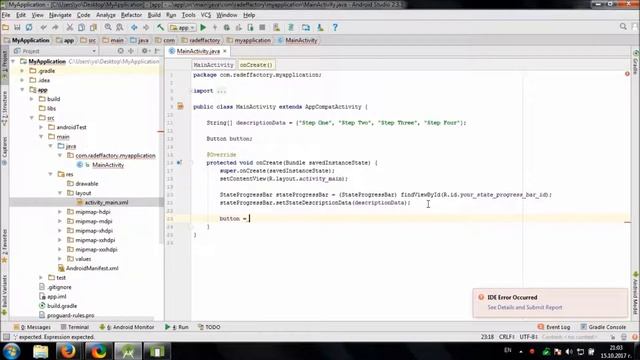
Task: Expand the values folder
Action: (x=60, y=259)
